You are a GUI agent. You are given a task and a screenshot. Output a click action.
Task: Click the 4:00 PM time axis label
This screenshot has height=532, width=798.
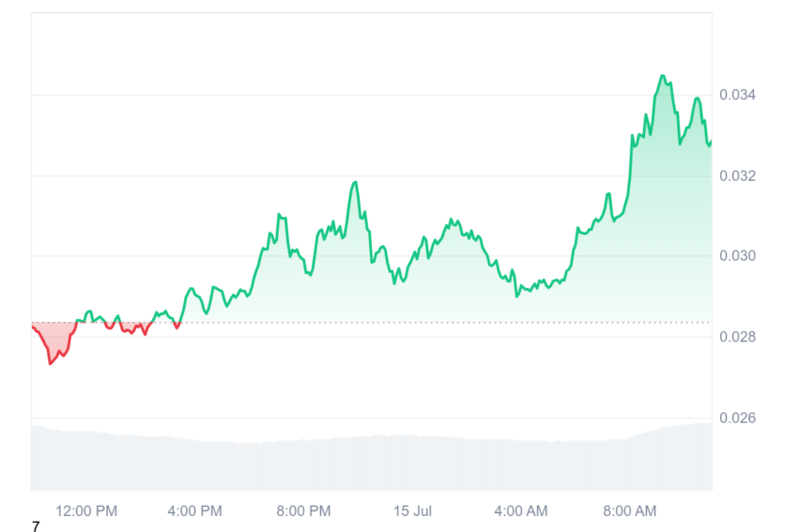tap(194, 510)
